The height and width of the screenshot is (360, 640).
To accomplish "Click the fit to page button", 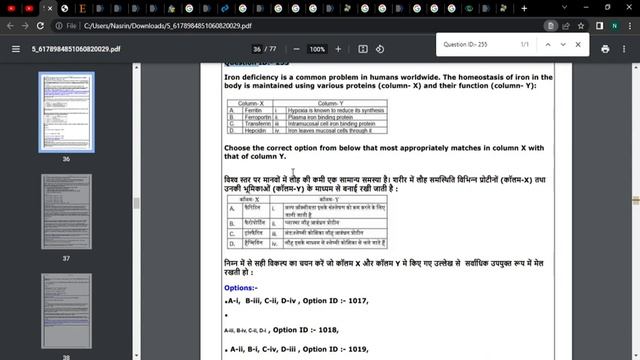I will [363, 49].
